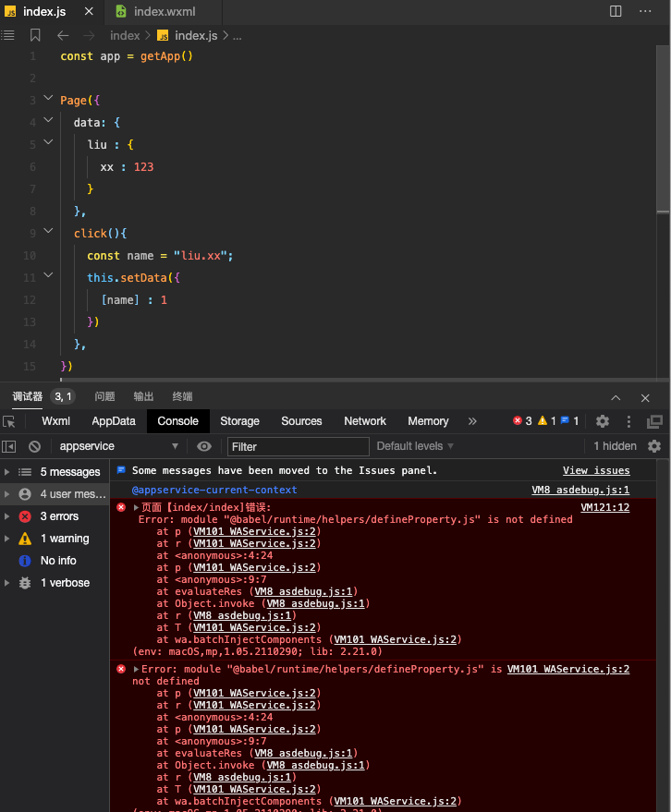The height and width of the screenshot is (812, 671).
Task: Activate the element inspector picker icon
Action: click(x=9, y=421)
